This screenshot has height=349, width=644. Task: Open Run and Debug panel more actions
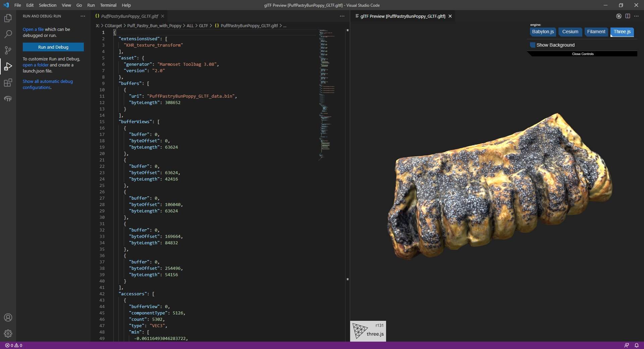pos(83,16)
